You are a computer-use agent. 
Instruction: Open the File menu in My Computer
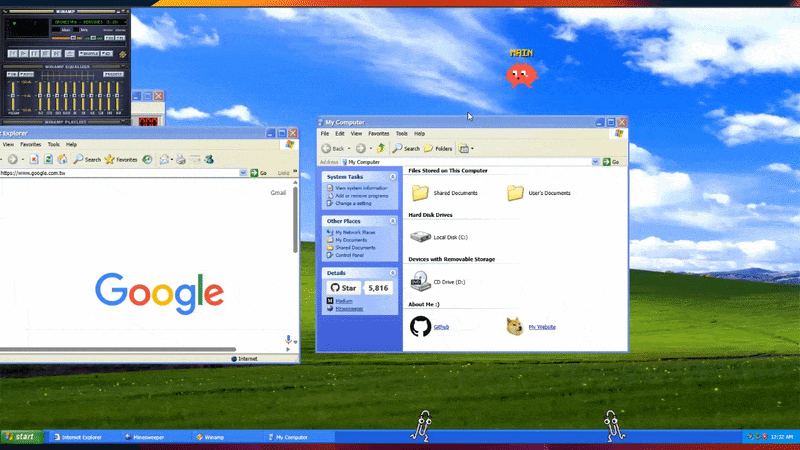(x=325, y=134)
